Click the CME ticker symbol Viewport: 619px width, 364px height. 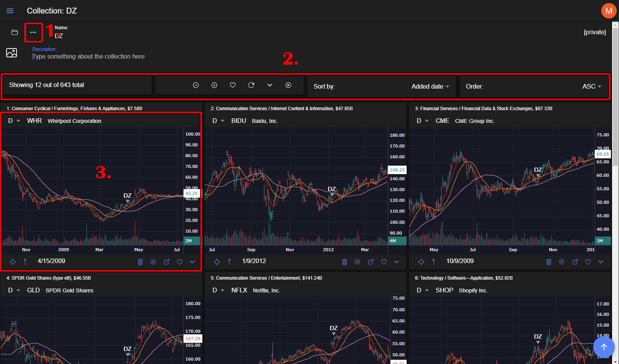click(x=442, y=121)
